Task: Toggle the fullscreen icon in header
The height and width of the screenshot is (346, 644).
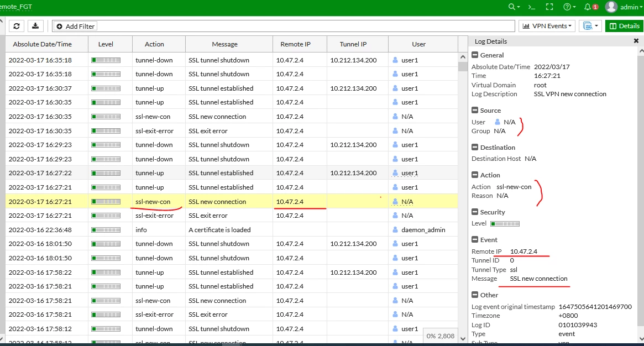Action: pos(549,7)
